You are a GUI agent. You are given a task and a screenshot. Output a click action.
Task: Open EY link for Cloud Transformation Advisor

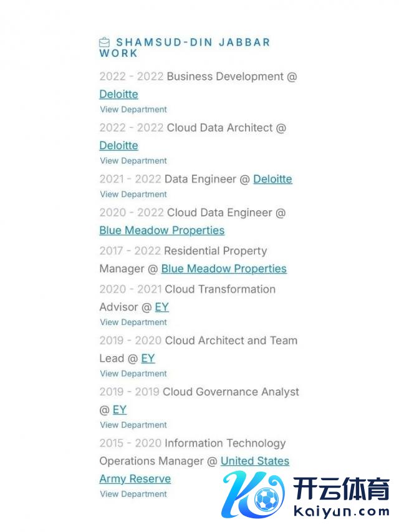point(161,307)
